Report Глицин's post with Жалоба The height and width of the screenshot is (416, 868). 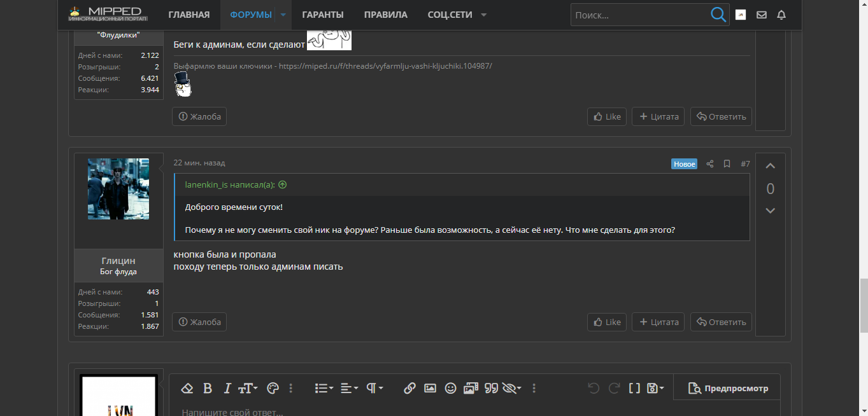click(x=199, y=322)
